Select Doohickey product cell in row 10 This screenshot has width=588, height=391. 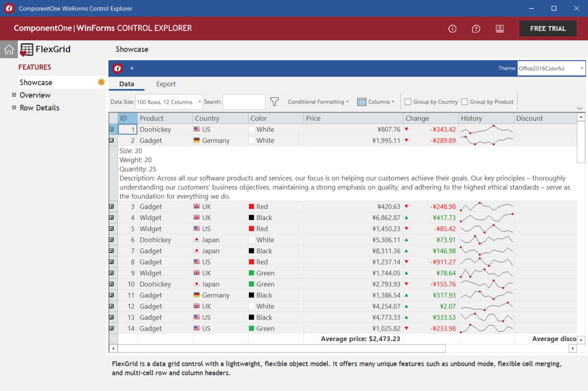click(165, 284)
